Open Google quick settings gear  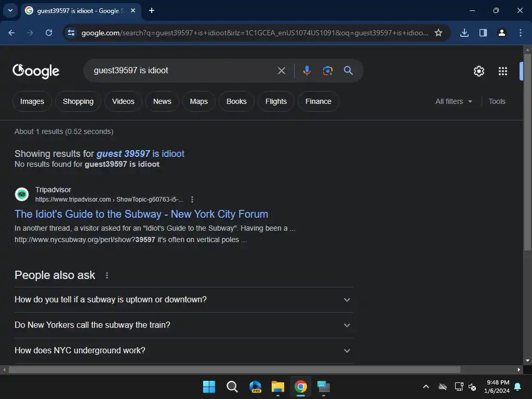(x=478, y=71)
